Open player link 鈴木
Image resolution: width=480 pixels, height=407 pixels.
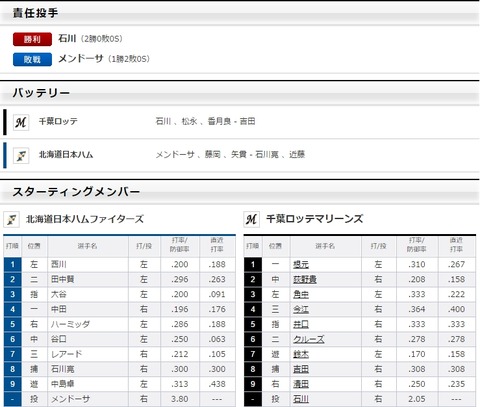(x=301, y=354)
